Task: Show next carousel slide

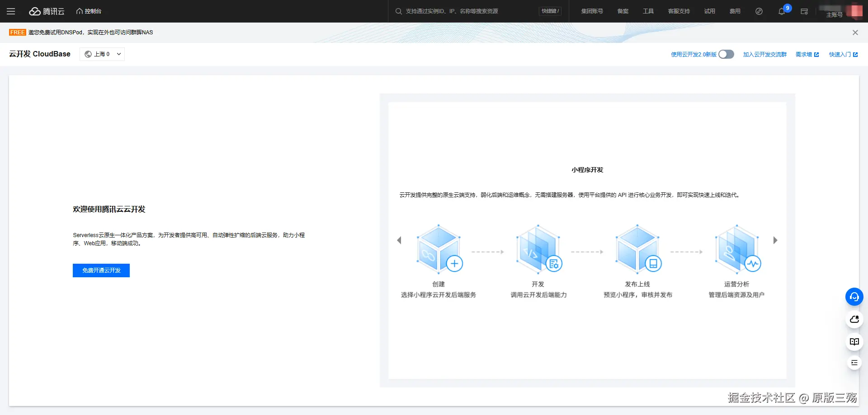Action: 775,240
